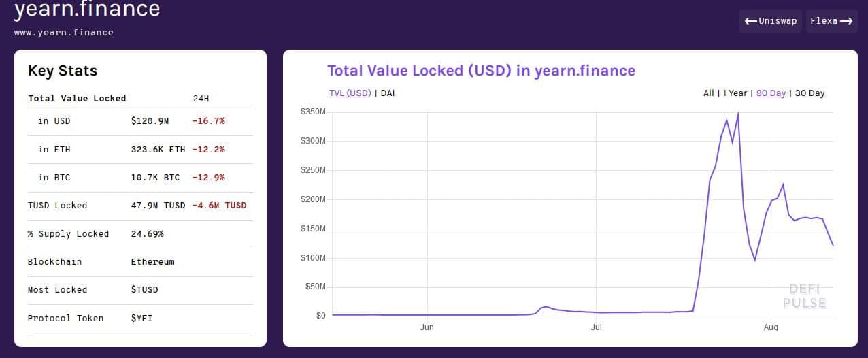Go to previous project Uniswap
Image resolution: width=868 pixels, height=358 pixels.
pos(771,21)
